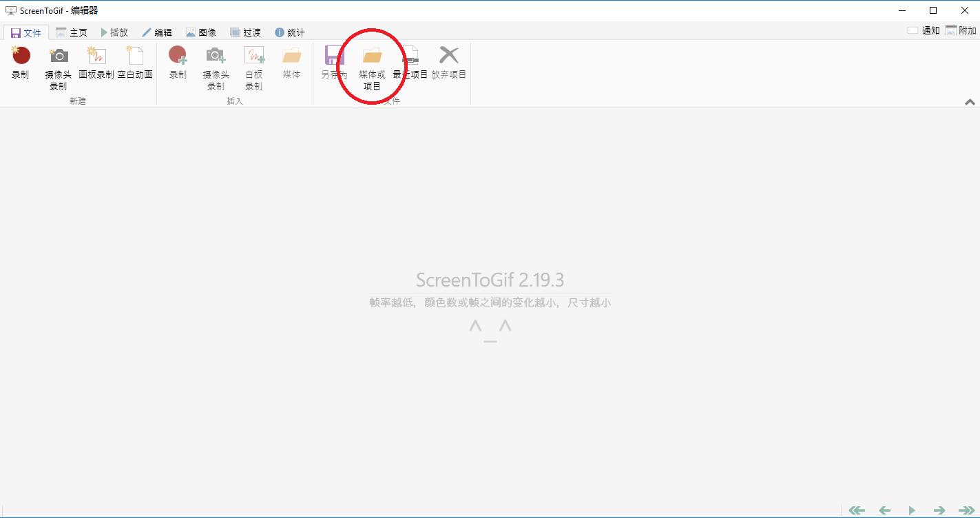Collapse the ribbon with the chevron
The height and width of the screenshot is (518, 980).
(x=970, y=102)
